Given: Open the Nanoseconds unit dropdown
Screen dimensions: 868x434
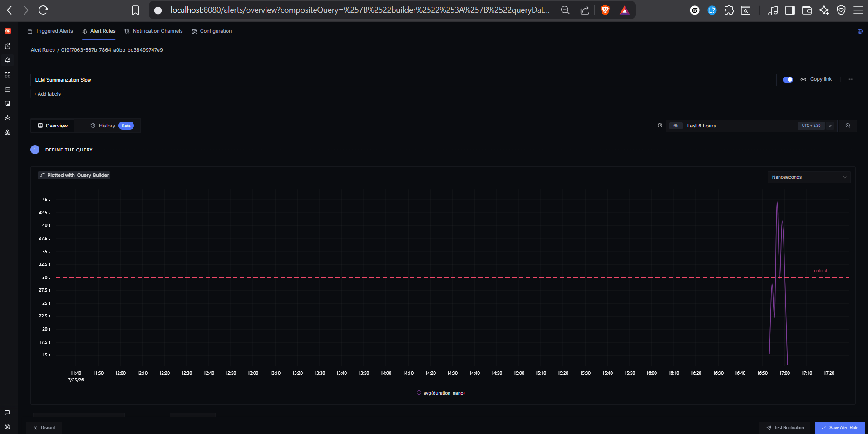Looking at the screenshot, I should [809, 177].
